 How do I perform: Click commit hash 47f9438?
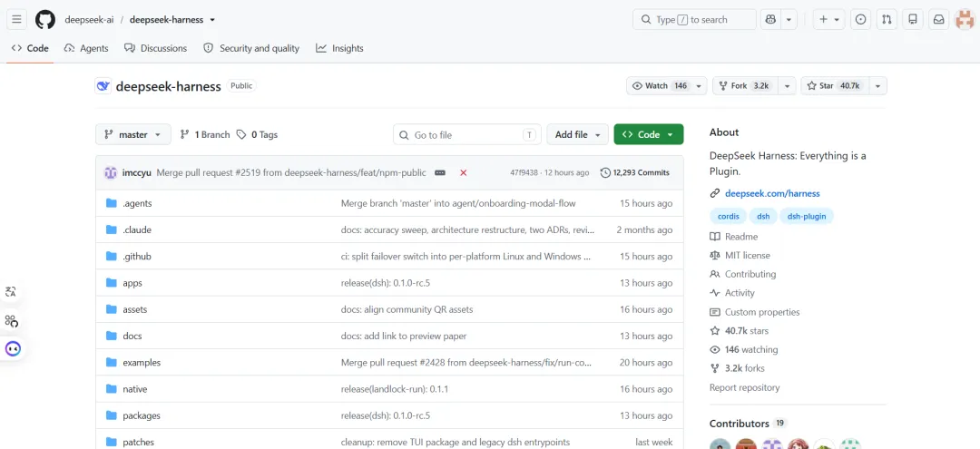pyautogui.click(x=524, y=172)
